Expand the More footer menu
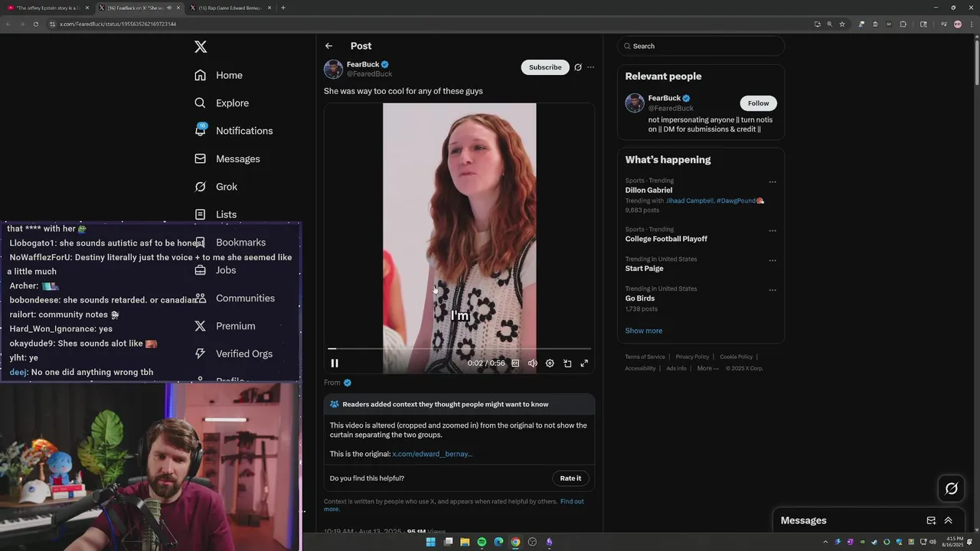The width and height of the screenshot is (980, 551). (x=707, y=368)
